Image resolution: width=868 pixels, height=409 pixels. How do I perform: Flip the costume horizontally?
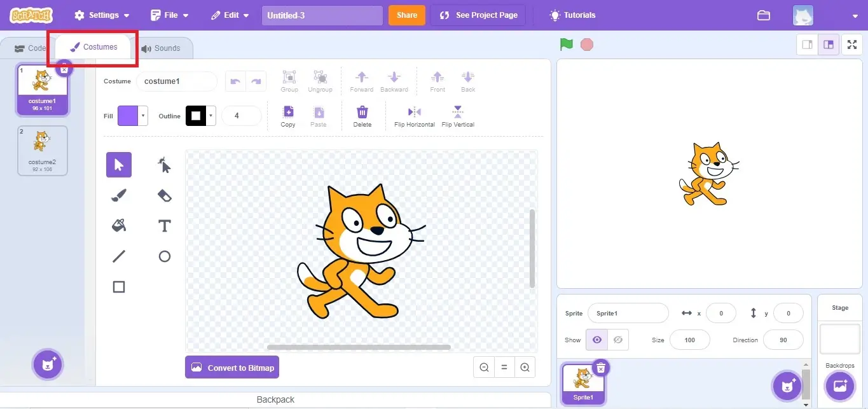(415, 116)
